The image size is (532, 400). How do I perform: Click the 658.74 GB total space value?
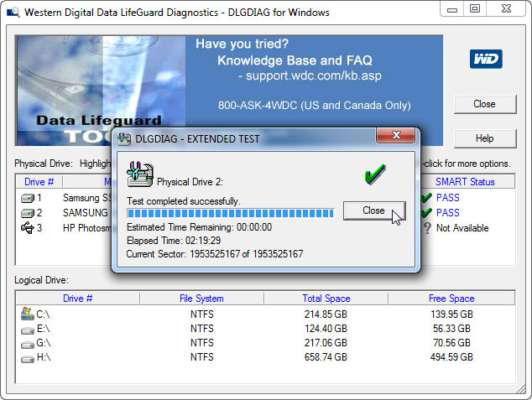pyautogui.click(x=326, y=357)
